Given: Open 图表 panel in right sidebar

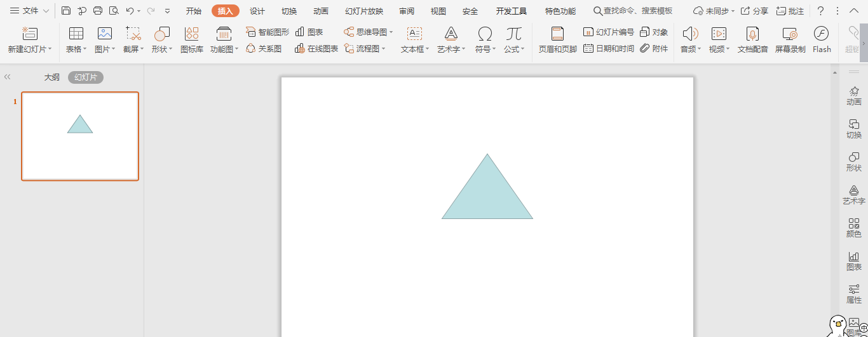Looking at the screenshot, I should pyautogui.click(x=854, y=261).
